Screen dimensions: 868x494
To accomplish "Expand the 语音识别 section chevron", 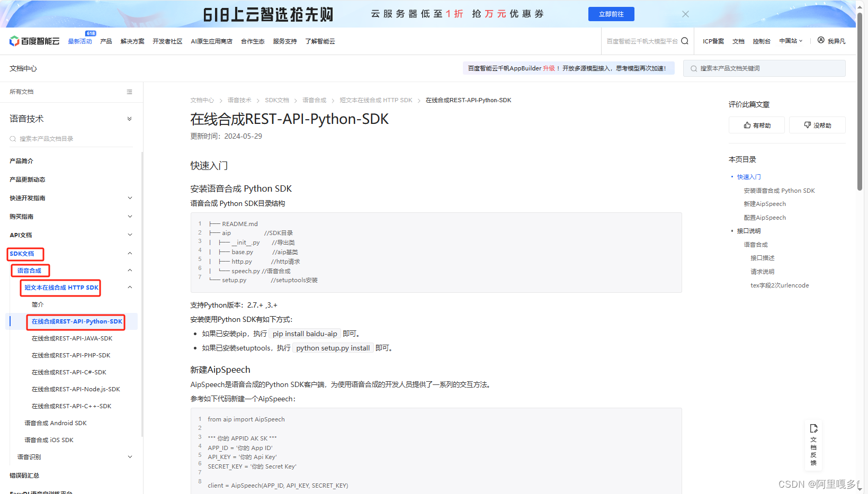I will tap(130, 456).
